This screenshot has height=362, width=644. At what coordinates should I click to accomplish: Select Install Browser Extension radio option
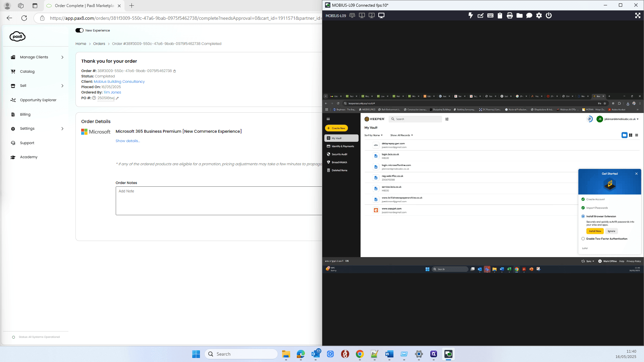(x=583, y=217)
